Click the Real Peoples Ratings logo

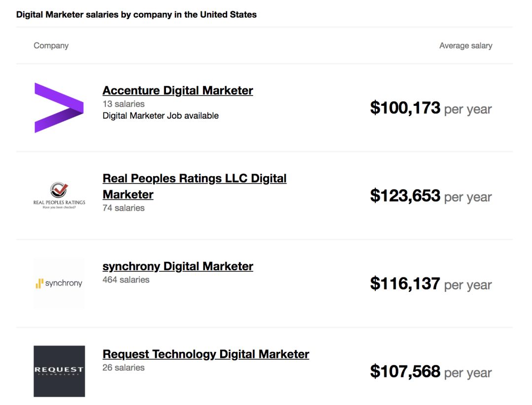(x=59, y=196)
